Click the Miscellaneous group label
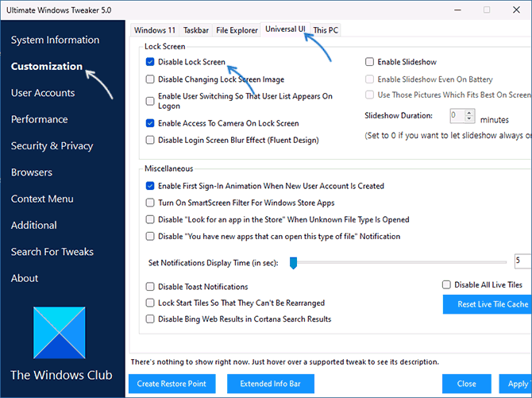 pos(168,168)
